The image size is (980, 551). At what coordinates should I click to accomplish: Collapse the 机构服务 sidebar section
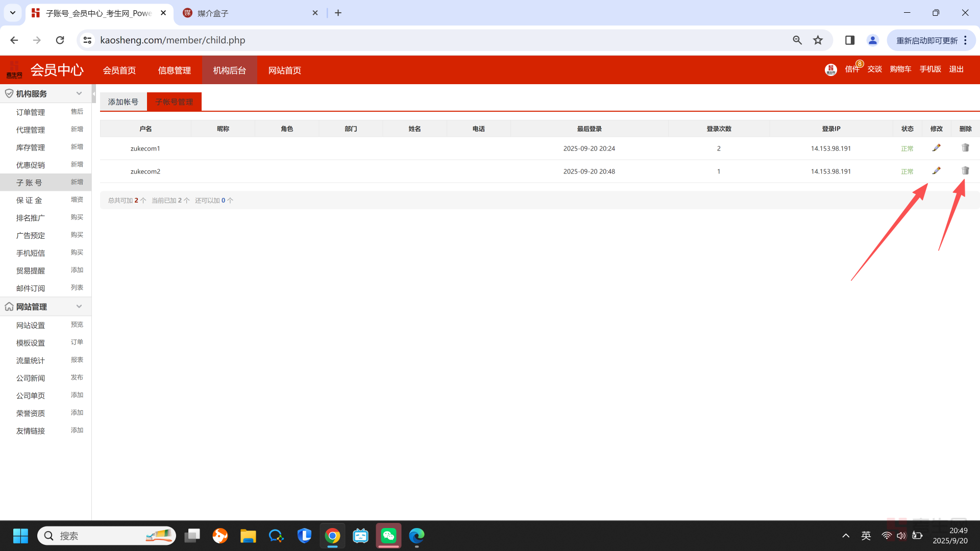79,93
